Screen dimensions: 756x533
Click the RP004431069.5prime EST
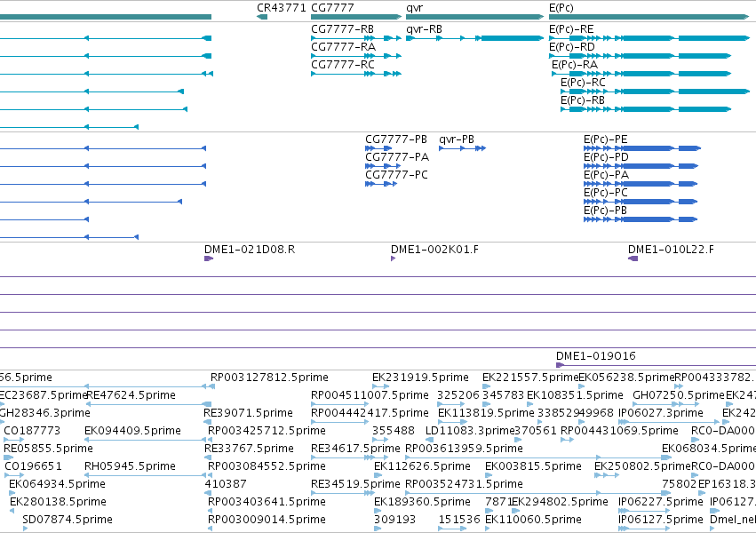[567, 440]
